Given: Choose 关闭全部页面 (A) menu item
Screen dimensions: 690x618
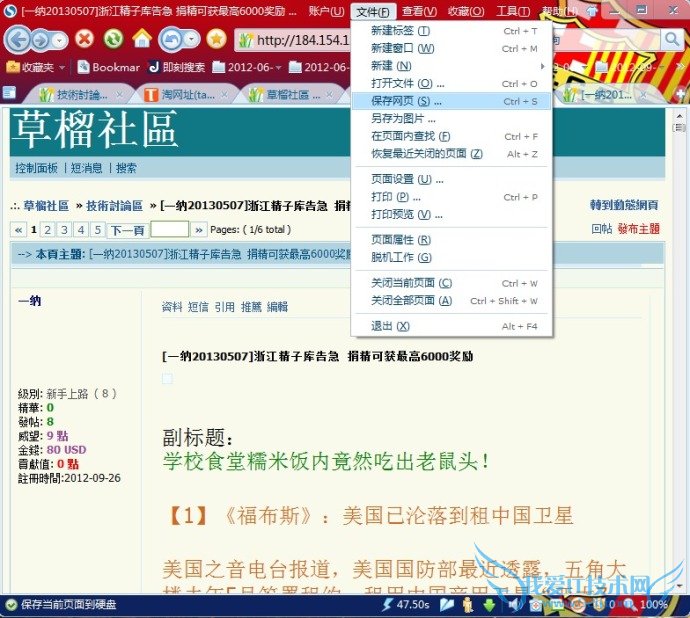Looking at the screenshot, I should tap(452, 301).
